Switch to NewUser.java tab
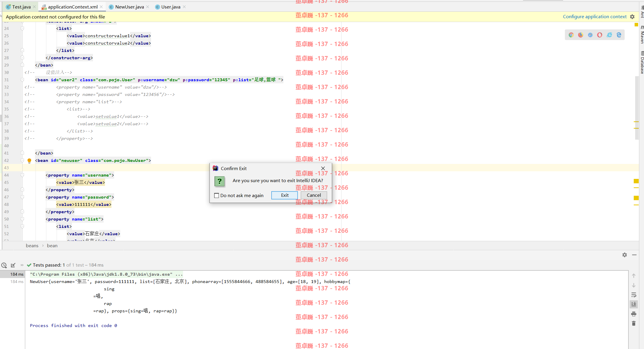 click(x=129, y=7)
